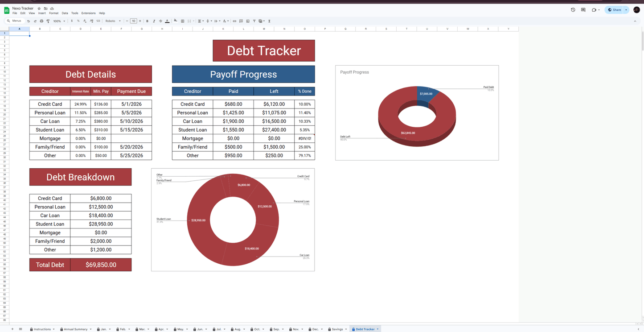
Task: Toggle Italic formatting
Action: (154, 21)
